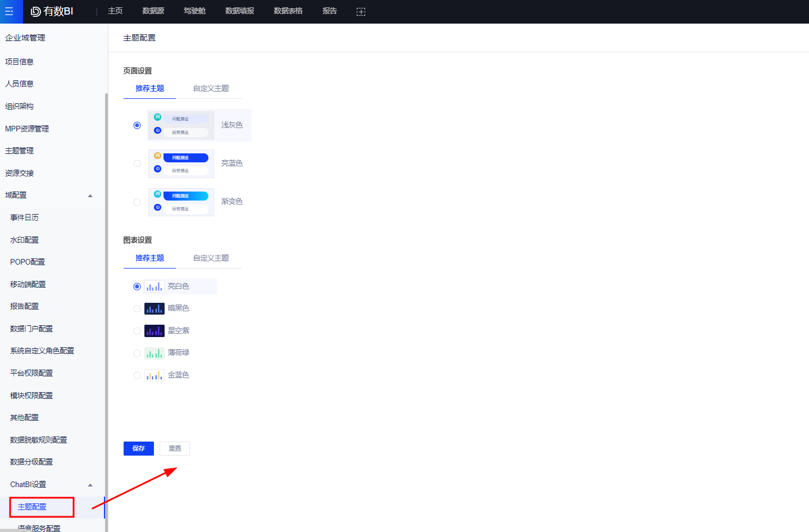Switch to 自定义主题 tab under 图表设置
This screenshot has height=532, width=809.
click(211, 258)
